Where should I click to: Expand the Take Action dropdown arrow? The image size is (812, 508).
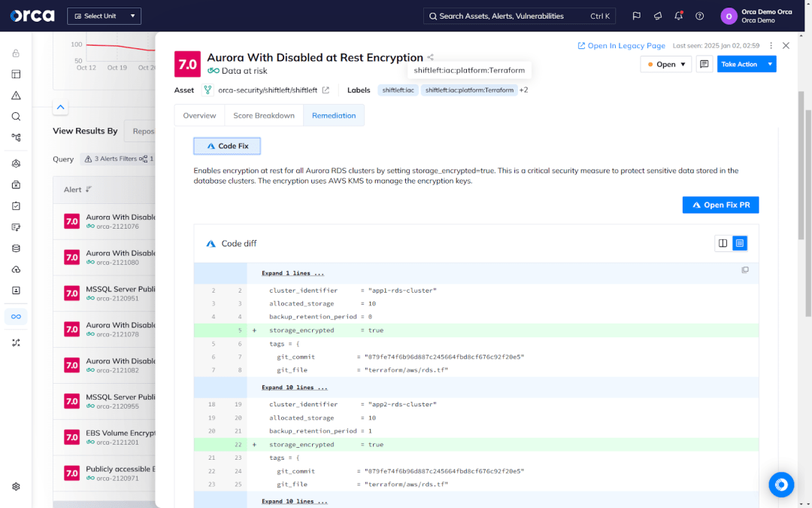point(770,64)
